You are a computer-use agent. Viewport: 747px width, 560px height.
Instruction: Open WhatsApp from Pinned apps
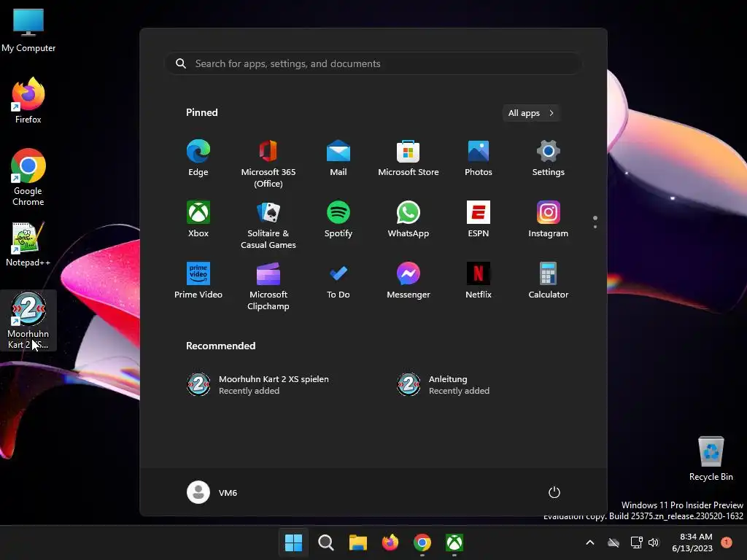click(x=409, y=219)
